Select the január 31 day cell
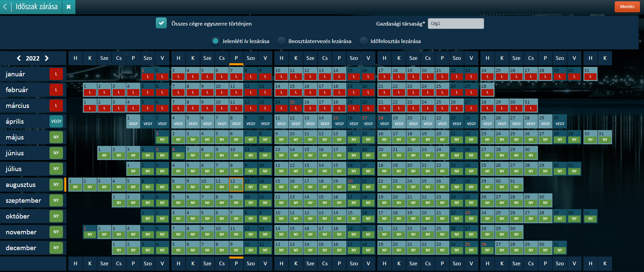Image resolution: width=644 pixels, height=272 pixels. [x=590, y=74]
